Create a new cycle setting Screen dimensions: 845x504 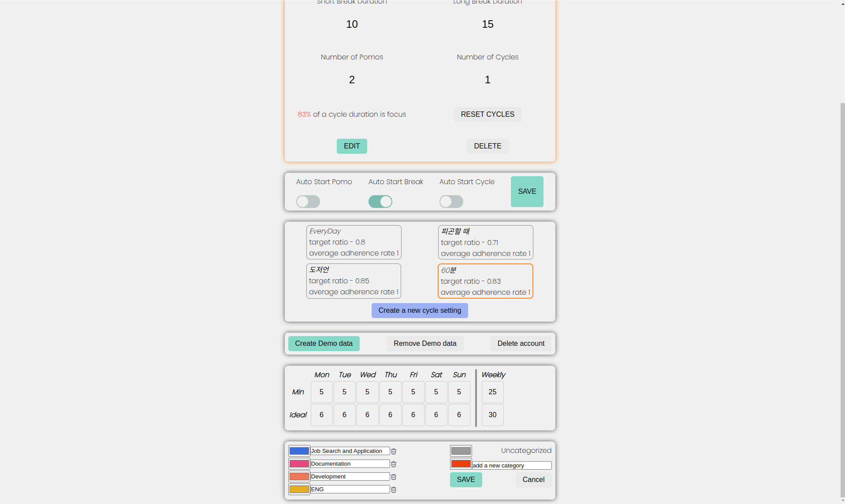point(419,310)
